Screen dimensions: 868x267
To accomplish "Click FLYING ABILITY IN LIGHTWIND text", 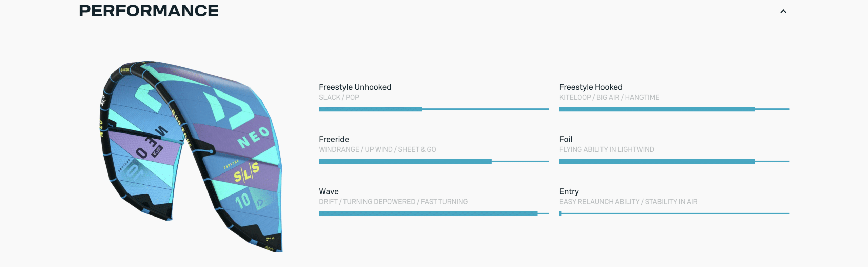I will click(606, 149).
